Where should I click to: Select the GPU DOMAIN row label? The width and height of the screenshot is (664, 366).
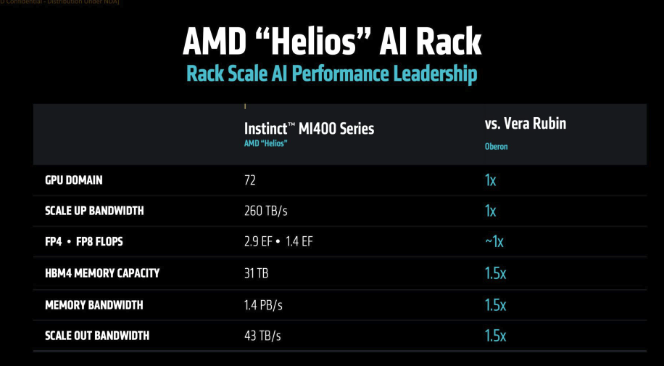pyautogui.click(x=74, y=180)
